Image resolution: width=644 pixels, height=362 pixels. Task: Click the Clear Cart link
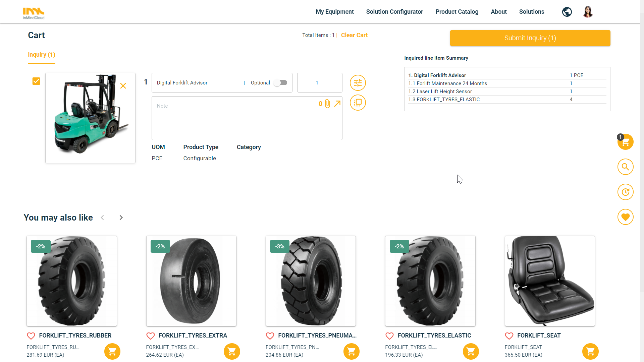[x=354, y=35]
